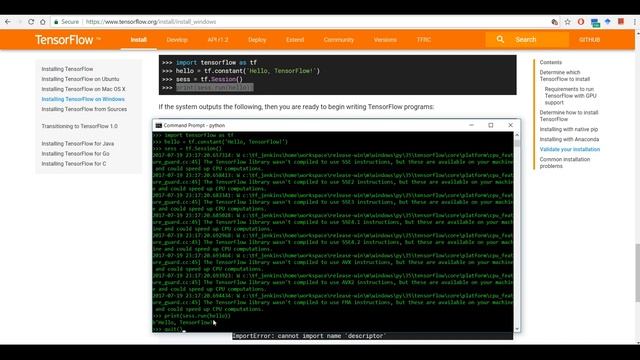This screenshot has height=360, width=640.
Task: Open Transitioning to TensorFlow 1.0
Action: (80, 126)
